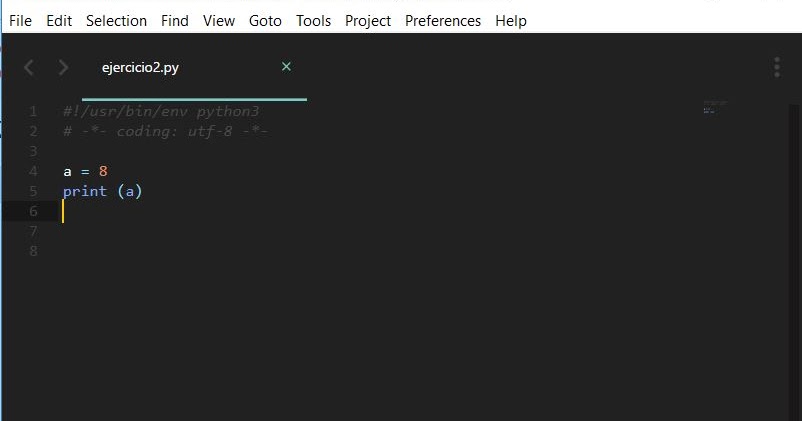The width and height of the screenshot is (802, 421).
Task: Open the View menu
Action: pos(219,20)
